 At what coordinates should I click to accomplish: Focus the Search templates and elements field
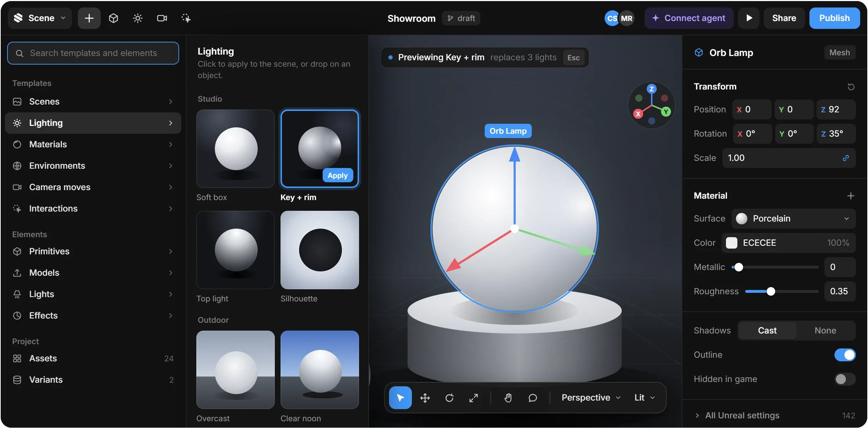click(93, 53)
